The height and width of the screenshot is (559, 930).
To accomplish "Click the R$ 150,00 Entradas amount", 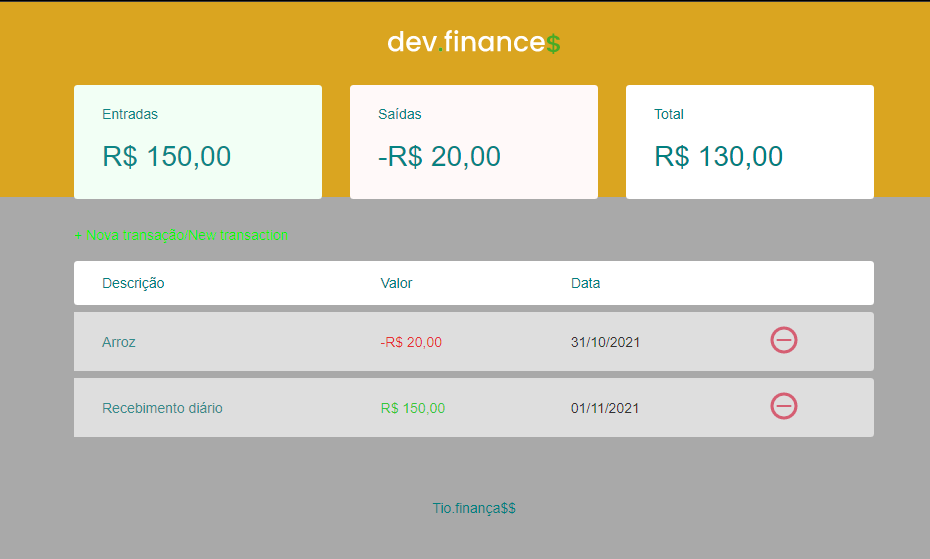I will (x=167, y=157).
